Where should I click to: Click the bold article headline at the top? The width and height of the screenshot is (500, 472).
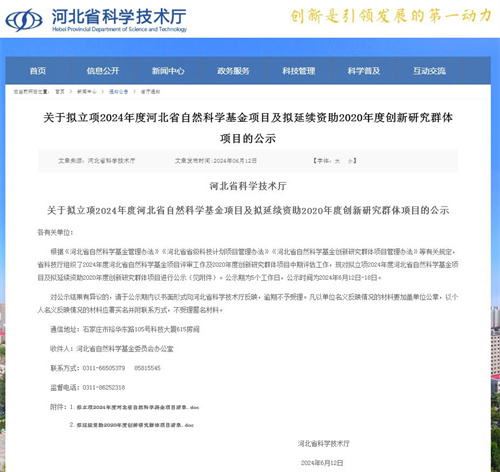(248, 128)
